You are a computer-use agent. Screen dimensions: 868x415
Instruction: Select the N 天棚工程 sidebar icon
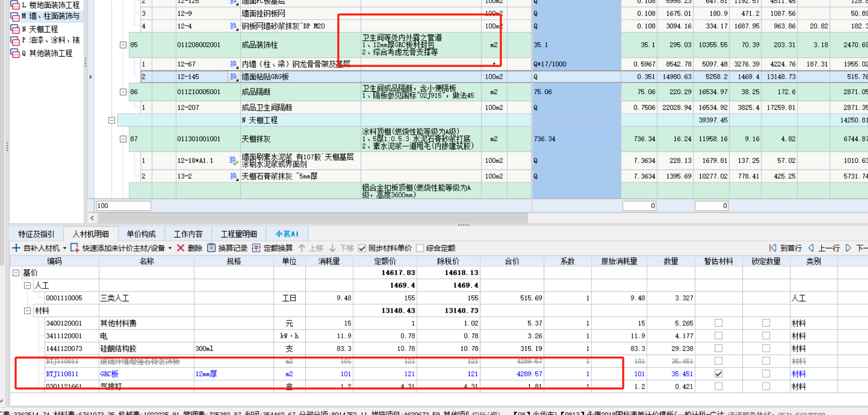15,29
